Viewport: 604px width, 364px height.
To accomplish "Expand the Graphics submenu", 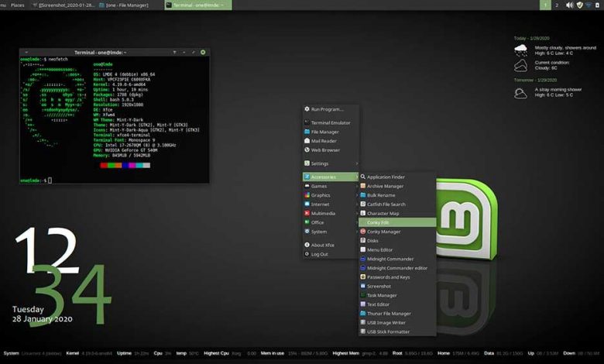I will pyautogui.click(x=331, y=195).
